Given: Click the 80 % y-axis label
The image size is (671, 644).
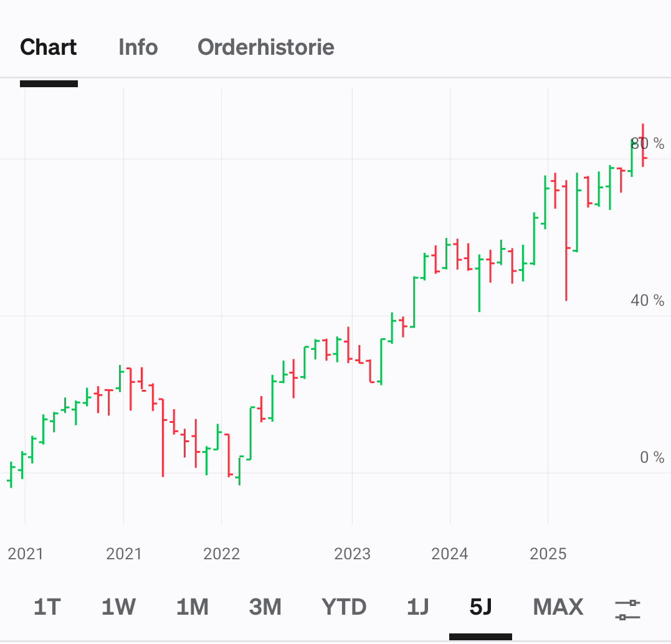Looking at the screenshot, I should (648, 144).
